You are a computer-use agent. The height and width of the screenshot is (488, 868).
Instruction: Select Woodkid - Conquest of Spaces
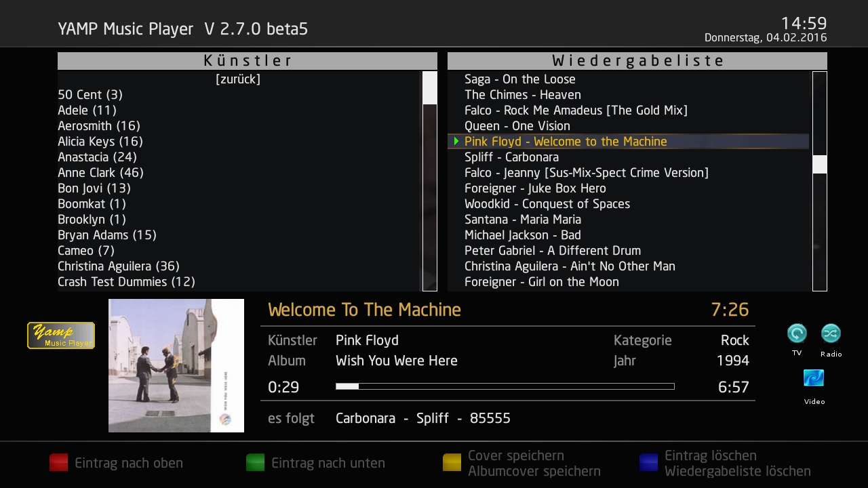coord(547,204)
